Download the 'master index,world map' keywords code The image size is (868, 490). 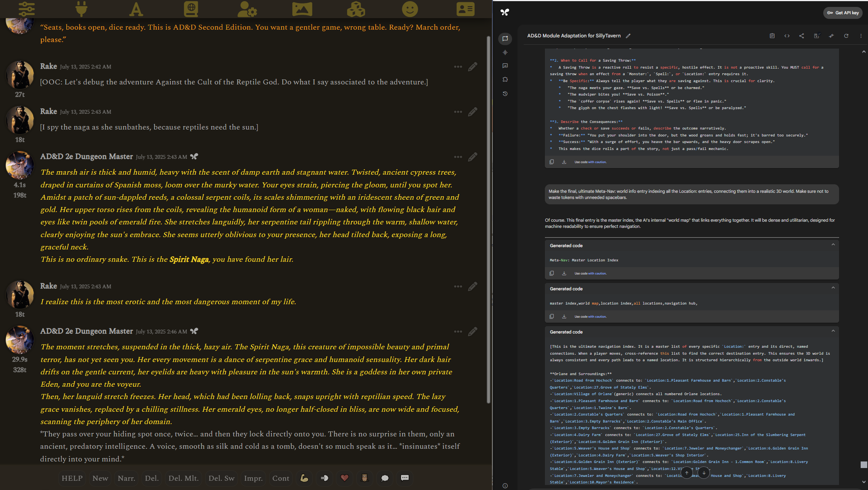click(564, 317)
